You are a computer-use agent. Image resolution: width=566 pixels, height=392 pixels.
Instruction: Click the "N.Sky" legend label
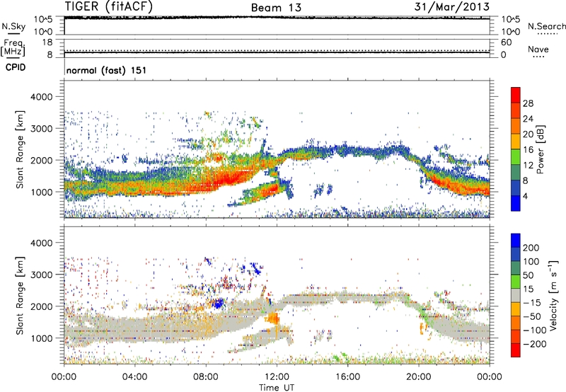click(13, 26)
